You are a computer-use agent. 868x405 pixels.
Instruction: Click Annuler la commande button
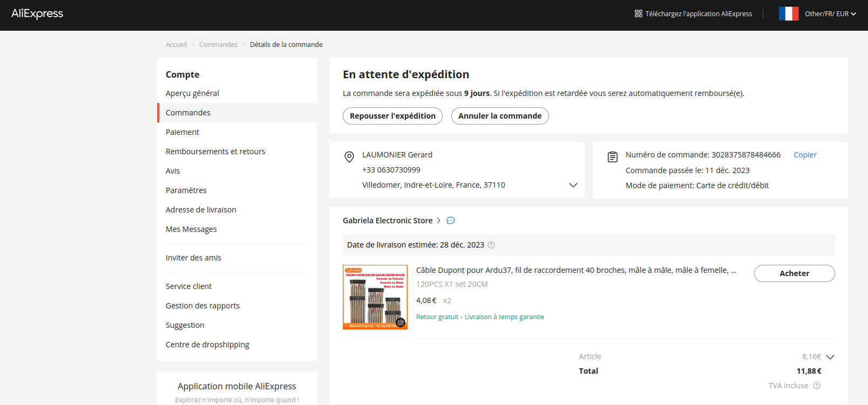pyautogui.click(x=499, y=116)
